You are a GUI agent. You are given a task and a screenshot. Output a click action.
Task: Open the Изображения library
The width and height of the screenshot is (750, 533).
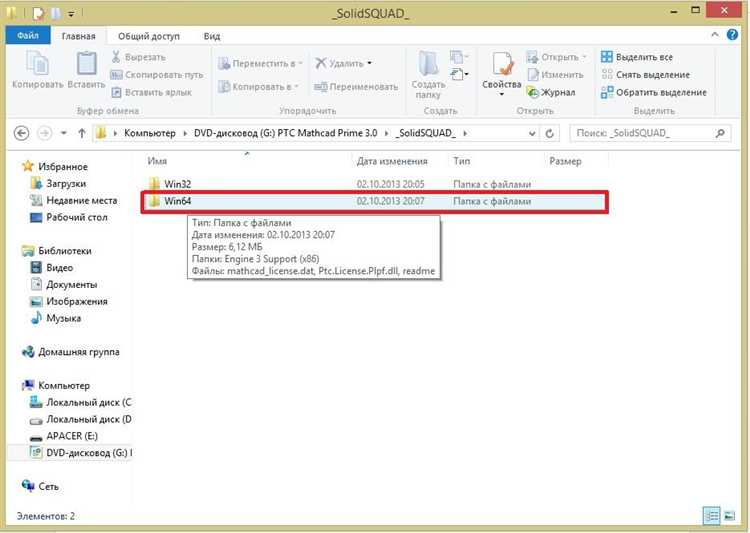click(x=77, y=301)
